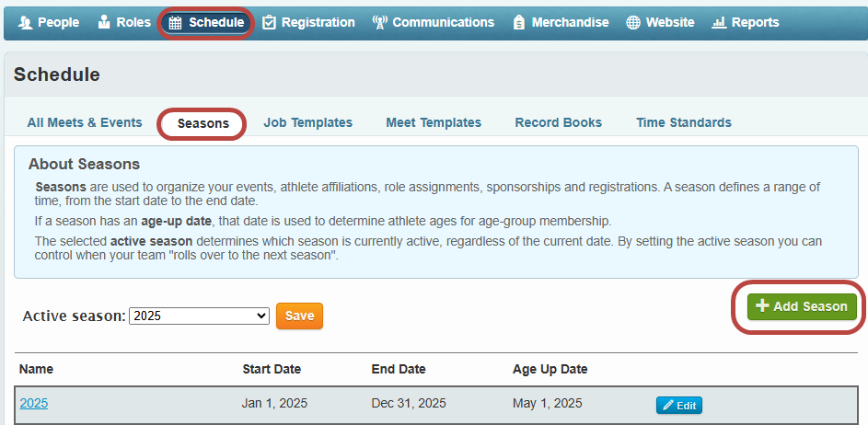Select the Seasons tab

tap(203, 123)
